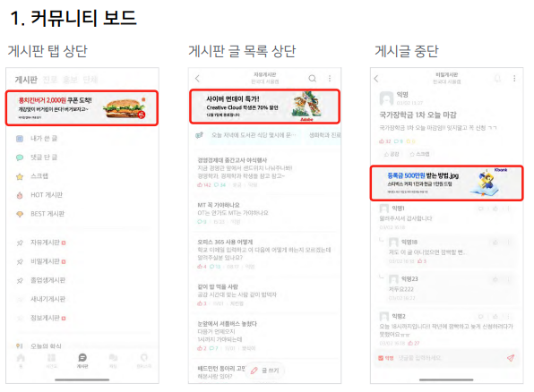Click the 공감 button under the post
Viewport: 534px width, 392px height.
[392, 154]
